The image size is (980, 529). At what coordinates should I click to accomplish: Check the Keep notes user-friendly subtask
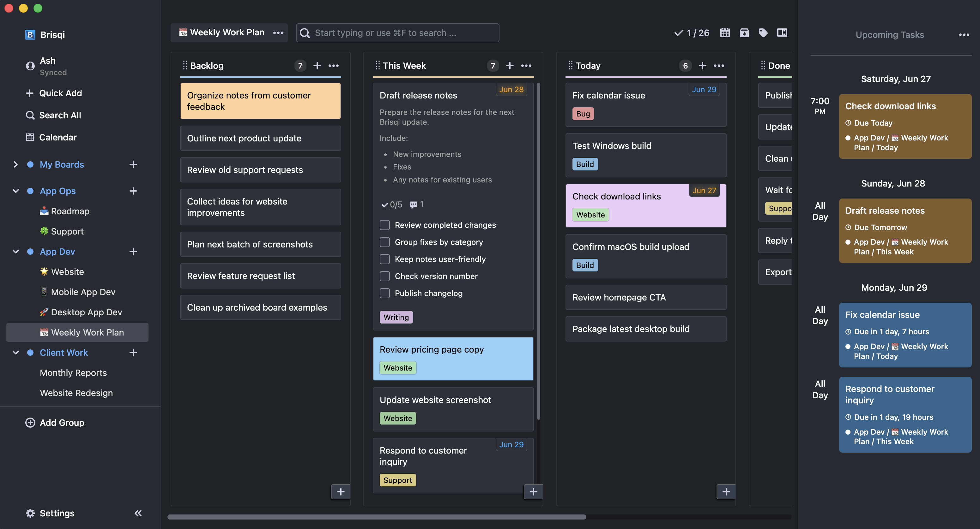point(384,259)
